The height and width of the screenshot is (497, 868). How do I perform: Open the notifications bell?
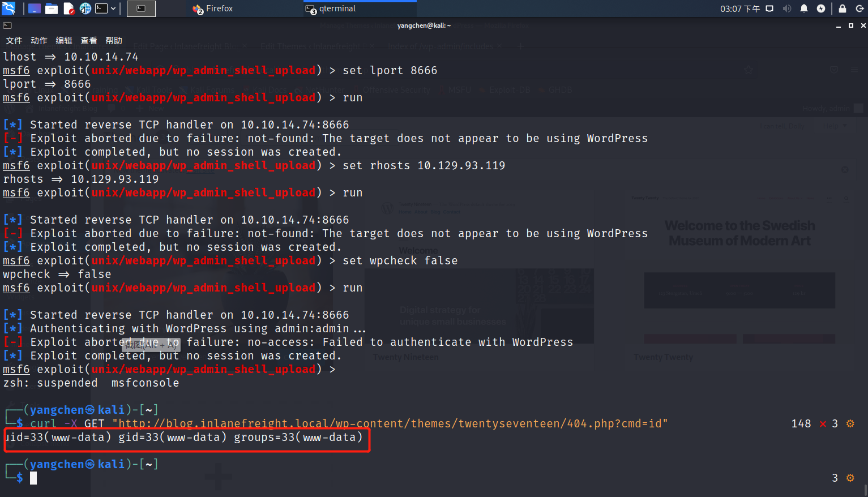(804, 8)
